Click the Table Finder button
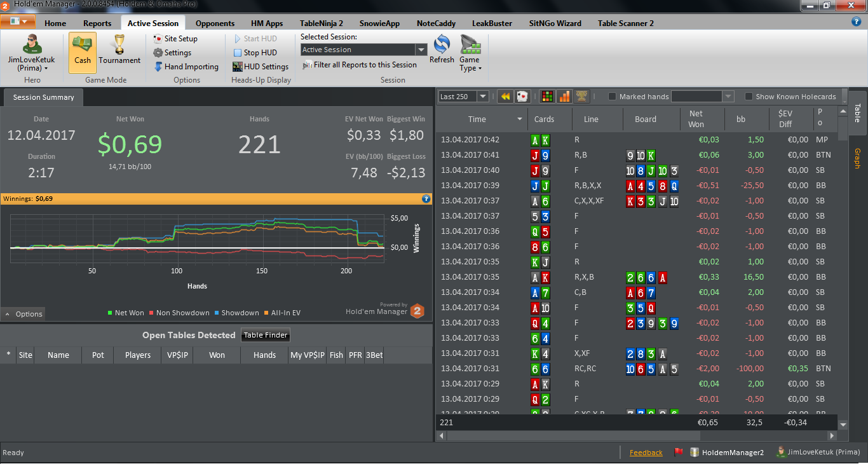Viewport: 868px width, 464px height. pyautogui.click(x=266, y=335)
